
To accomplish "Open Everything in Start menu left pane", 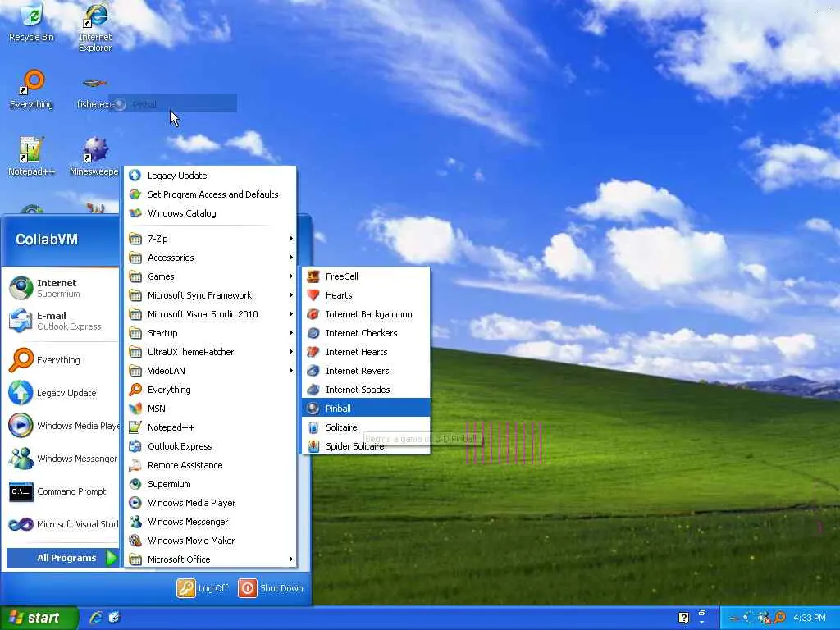I will (x=62, y=360).
